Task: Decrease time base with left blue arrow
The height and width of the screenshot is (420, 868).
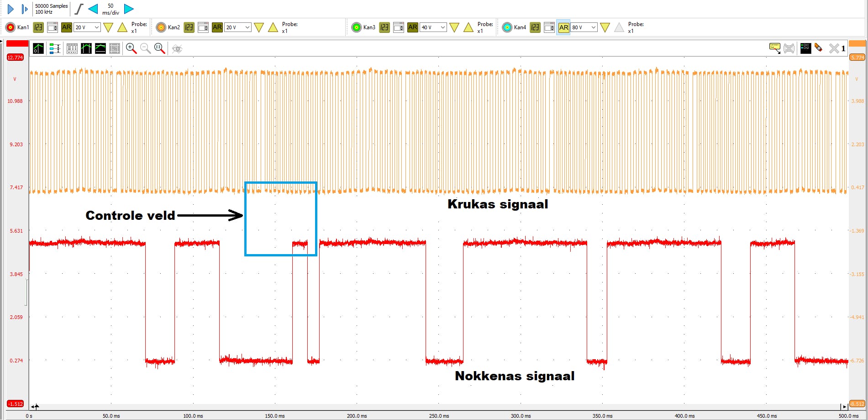Action: click(x=93, y=9)
